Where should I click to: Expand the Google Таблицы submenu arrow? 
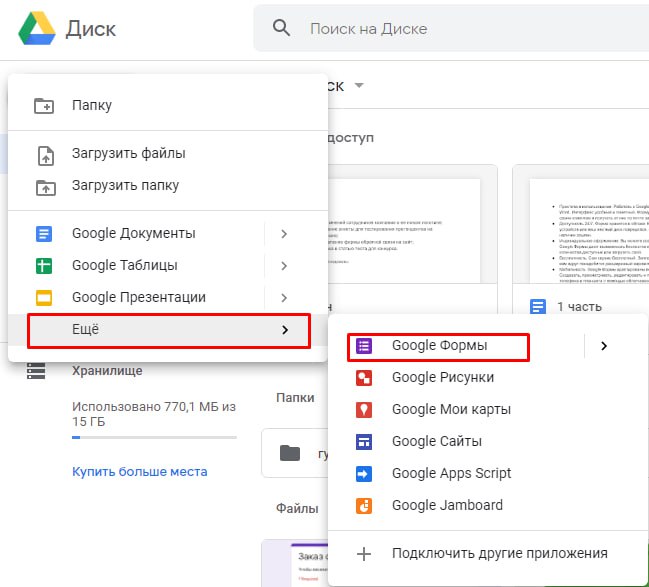pos(284,266)
